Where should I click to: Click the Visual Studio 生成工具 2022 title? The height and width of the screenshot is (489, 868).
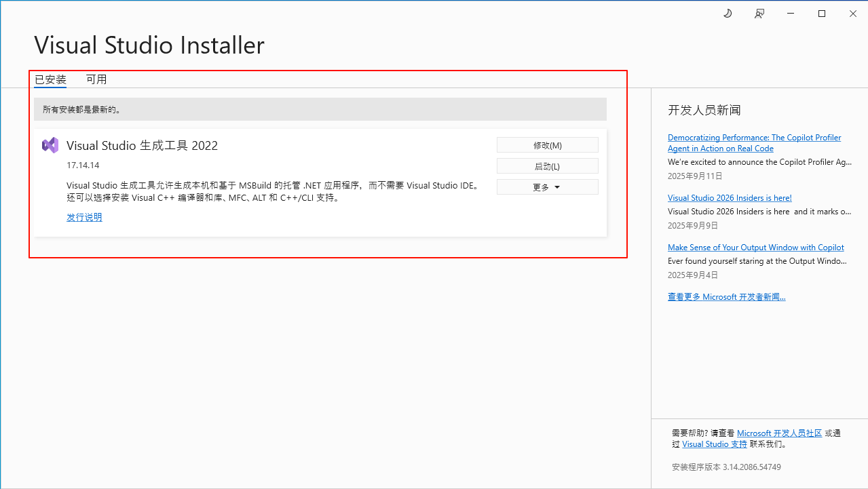pos(142,145)
